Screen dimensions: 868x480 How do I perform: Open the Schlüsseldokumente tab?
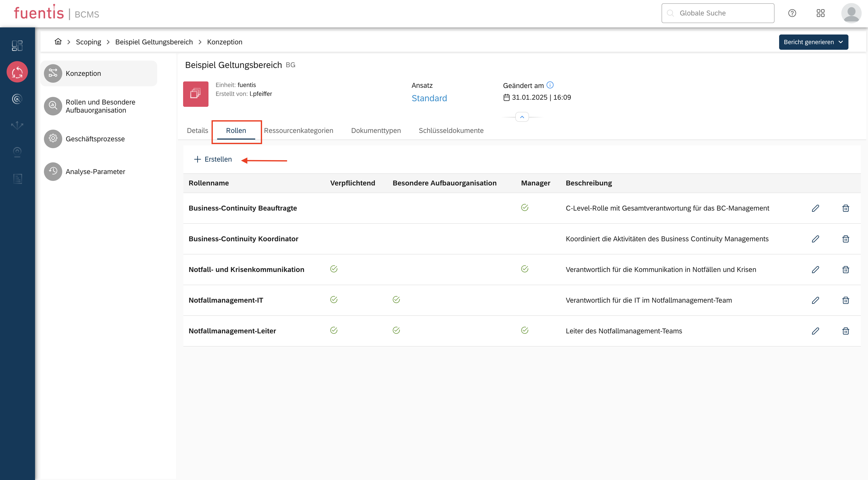click(451, 131)
